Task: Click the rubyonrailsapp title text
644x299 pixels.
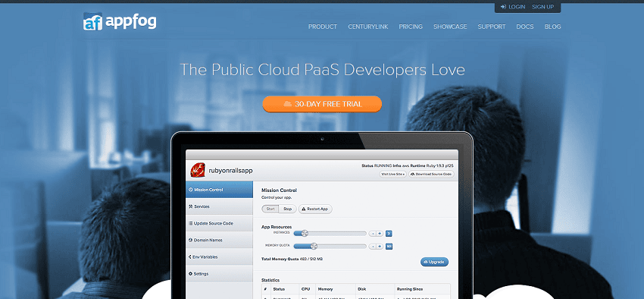Action: pyautogui.click(x=230, y=170)
